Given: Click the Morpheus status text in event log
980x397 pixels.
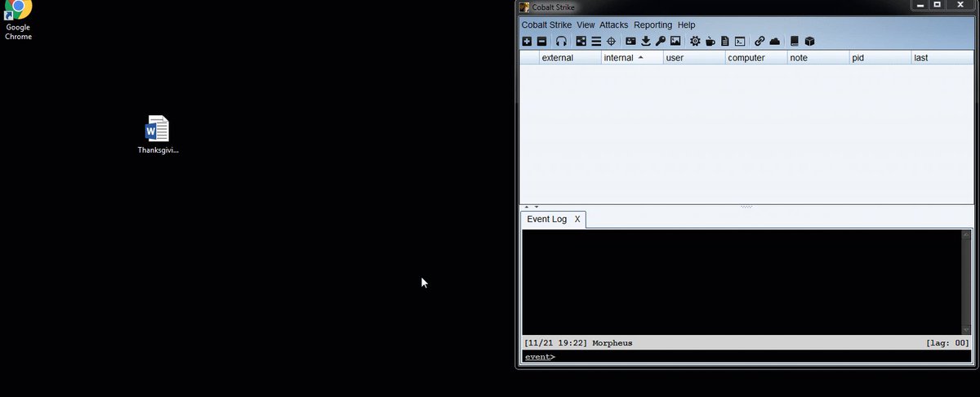Looking at the screenshot, I should 612,343.
